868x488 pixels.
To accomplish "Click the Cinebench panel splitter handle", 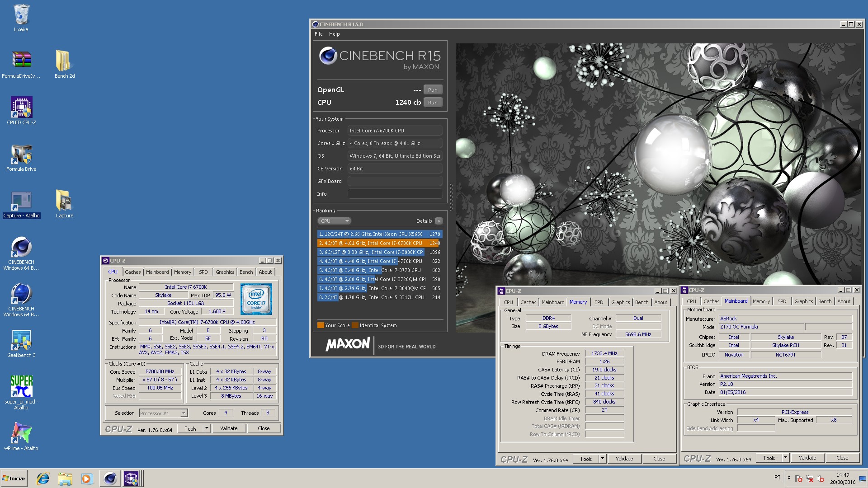I will click(451, 197).
